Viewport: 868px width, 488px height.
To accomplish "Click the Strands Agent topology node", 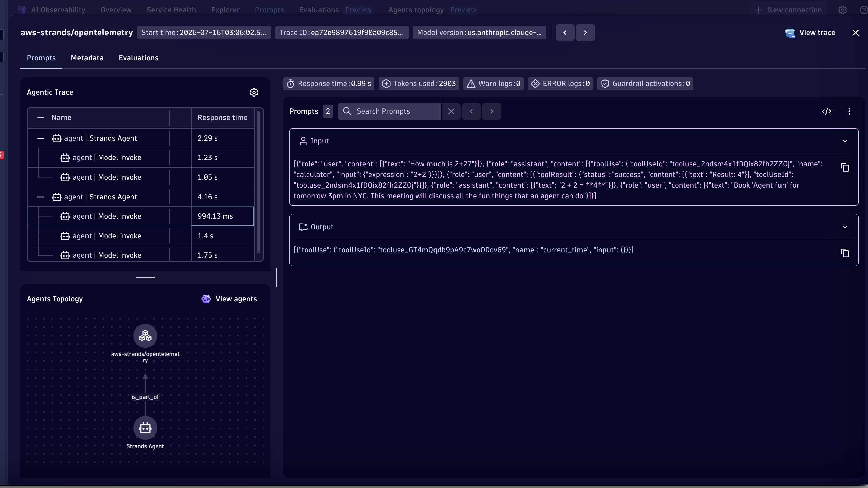I will (145, 428).
